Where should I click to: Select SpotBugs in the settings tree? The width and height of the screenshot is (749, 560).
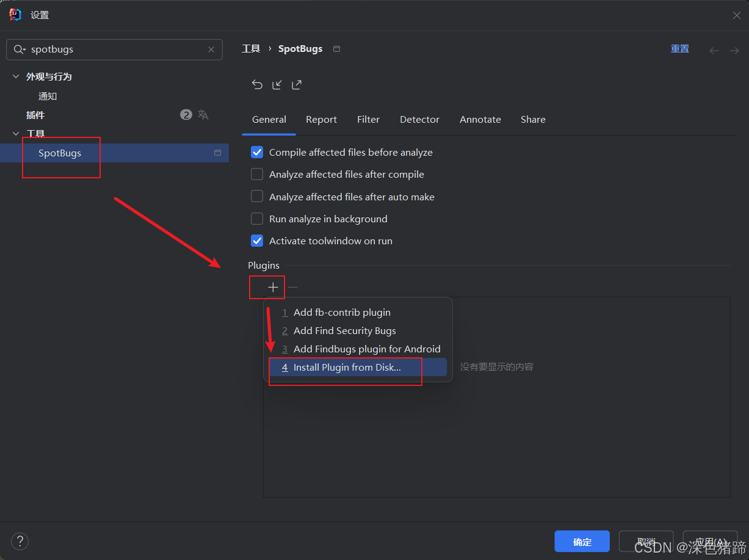click(60, 153)
